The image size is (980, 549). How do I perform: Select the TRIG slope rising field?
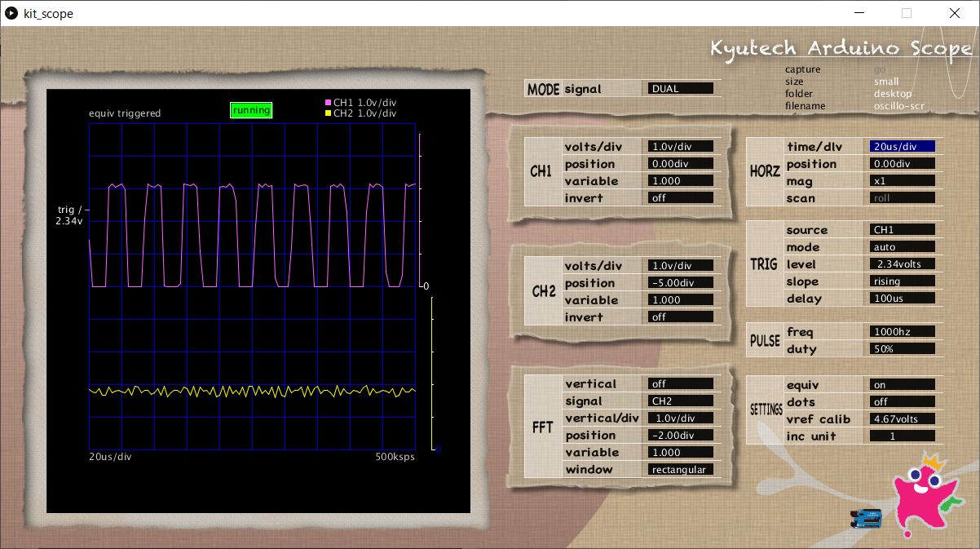(903, 281)
